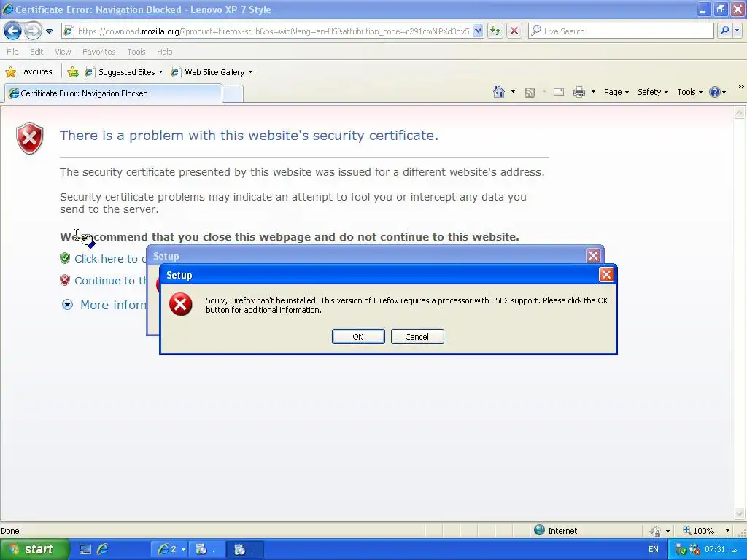Viewport: 747px width, 560px height.
Task: Click the status bar Protected Mode lock icon
Action: click(x=656, y=531)
